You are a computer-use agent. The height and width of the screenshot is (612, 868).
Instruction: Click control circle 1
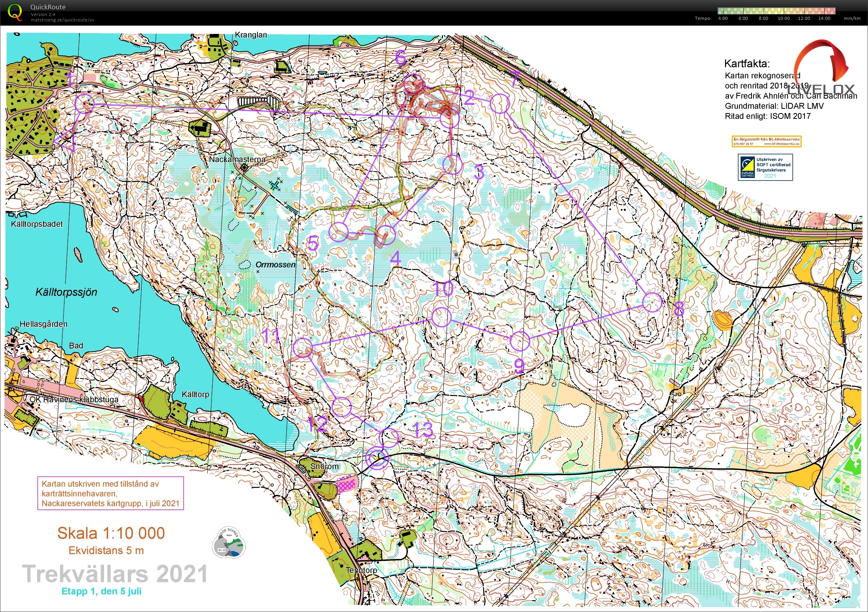pyautogui.click(x=84, y=104)
